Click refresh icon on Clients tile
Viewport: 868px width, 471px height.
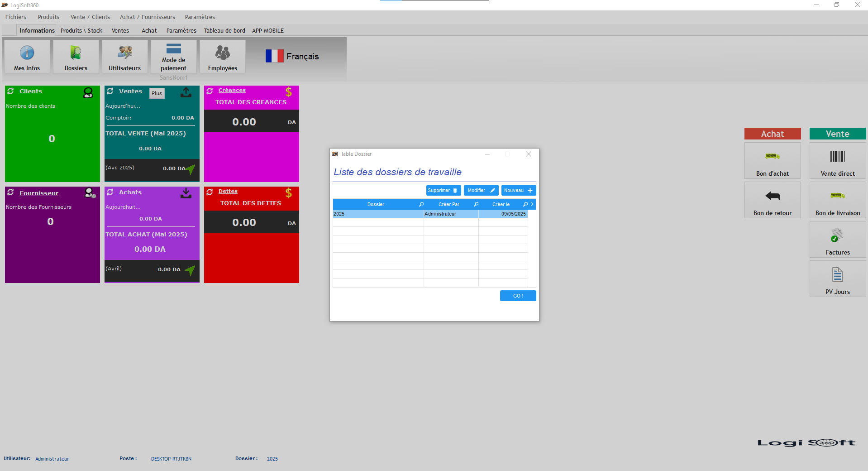10,91
